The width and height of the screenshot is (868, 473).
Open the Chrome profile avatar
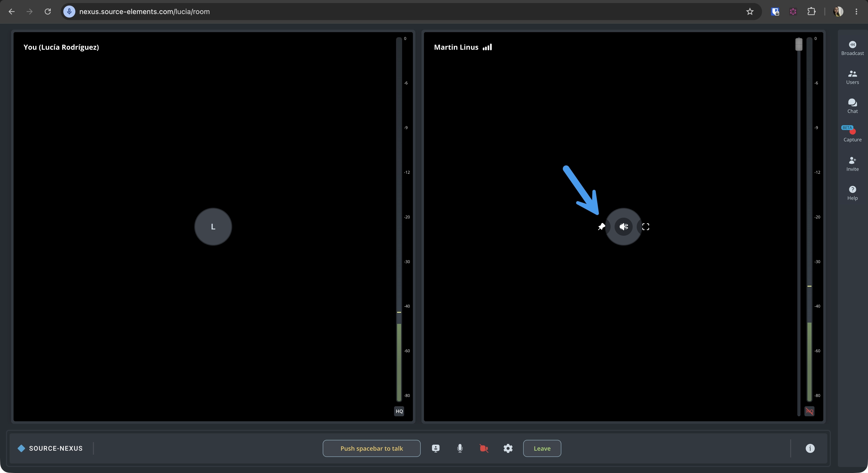838,12
